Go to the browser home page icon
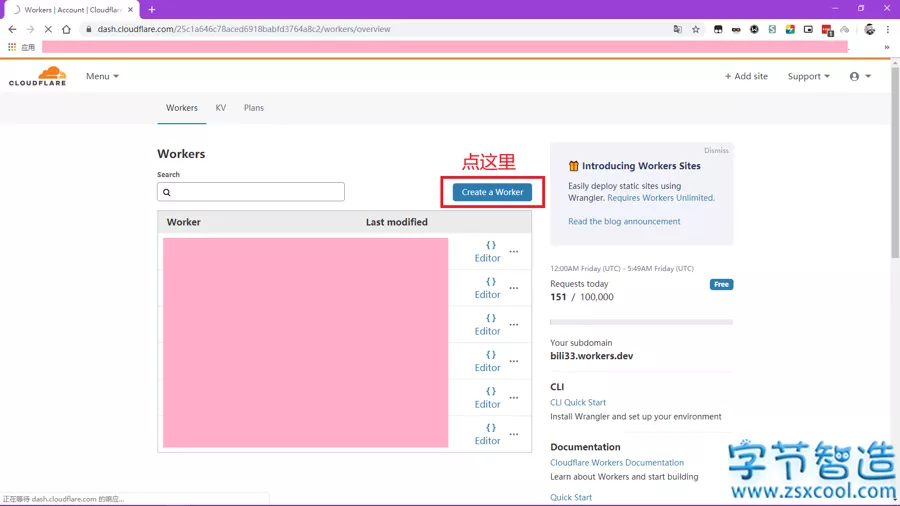The image size is (900, 506). pyautogui.click(x=67, y=29)
